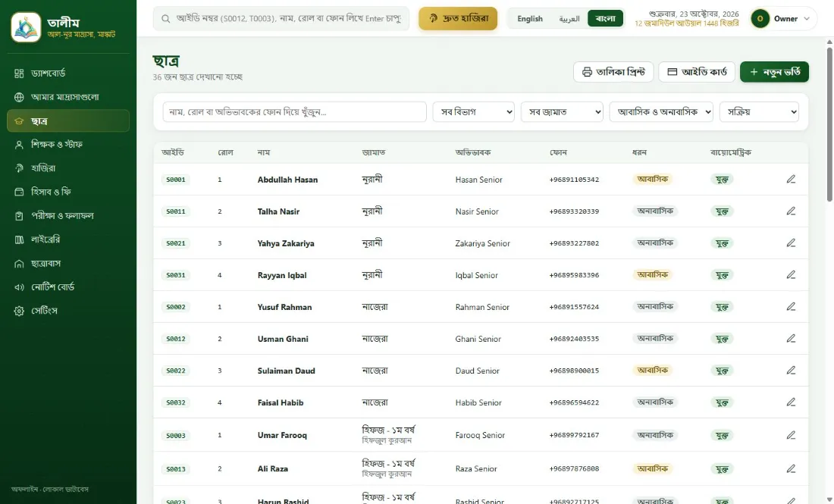Screen dimensions: 834x504
Task: Go to the ছাত্র students menu item
Action: (68, 121)
